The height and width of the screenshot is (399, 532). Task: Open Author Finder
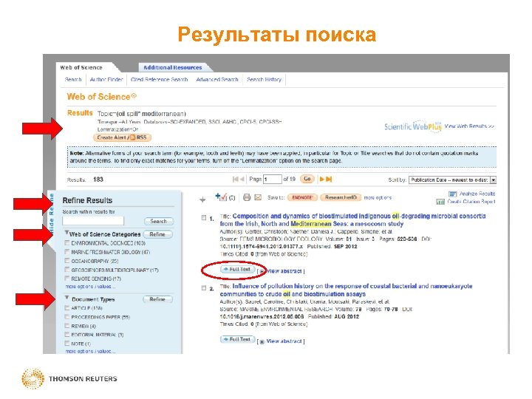coord(106,79)
